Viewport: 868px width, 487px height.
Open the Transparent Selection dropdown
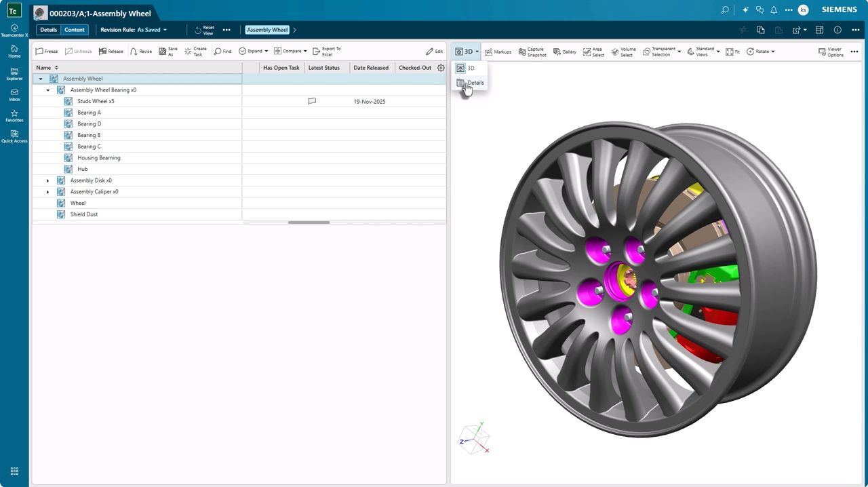point(661,52)
